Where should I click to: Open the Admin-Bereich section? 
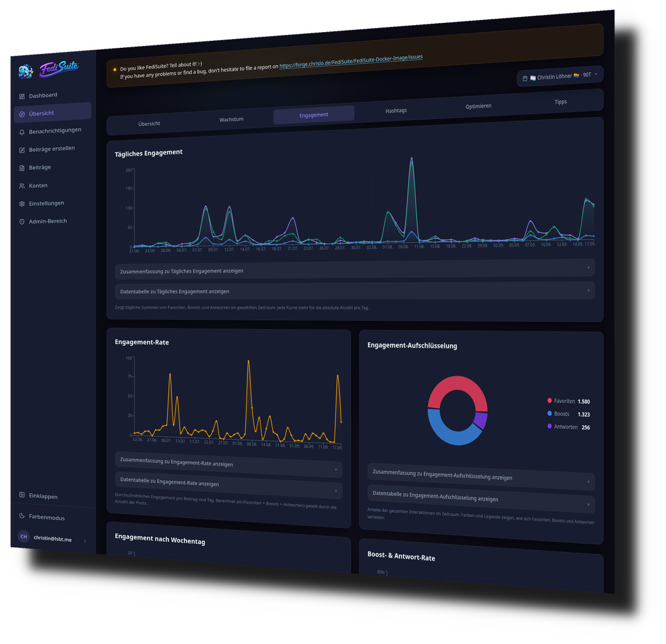tap(52, 221)
